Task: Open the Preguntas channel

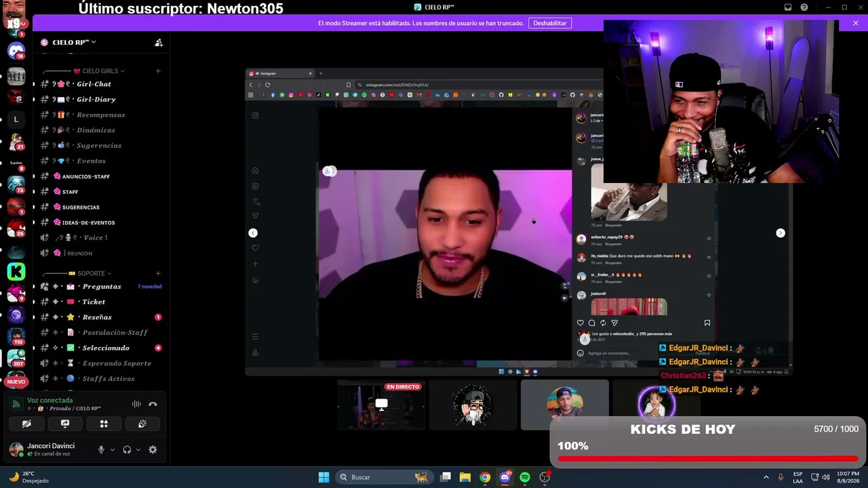Action: (x=100, y=287)
